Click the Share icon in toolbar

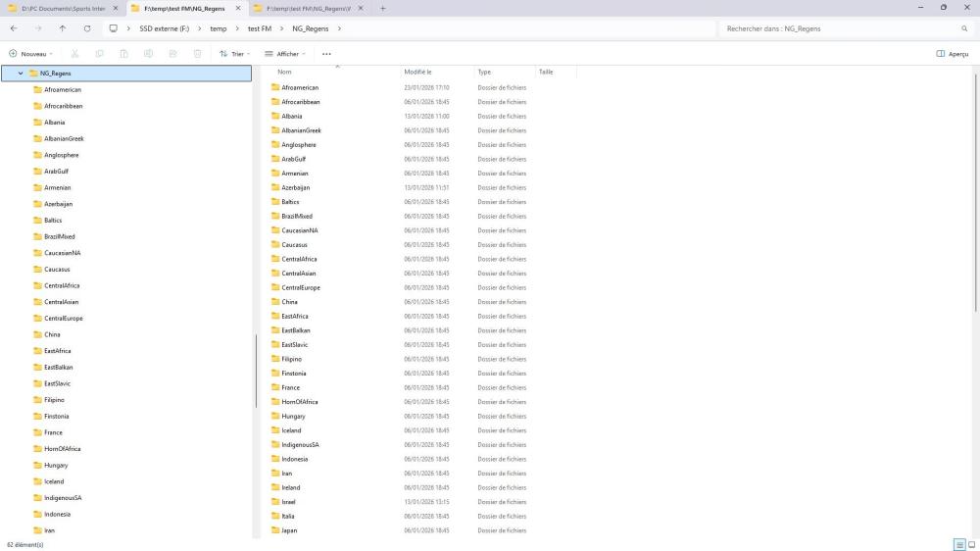tap(173, 54)
